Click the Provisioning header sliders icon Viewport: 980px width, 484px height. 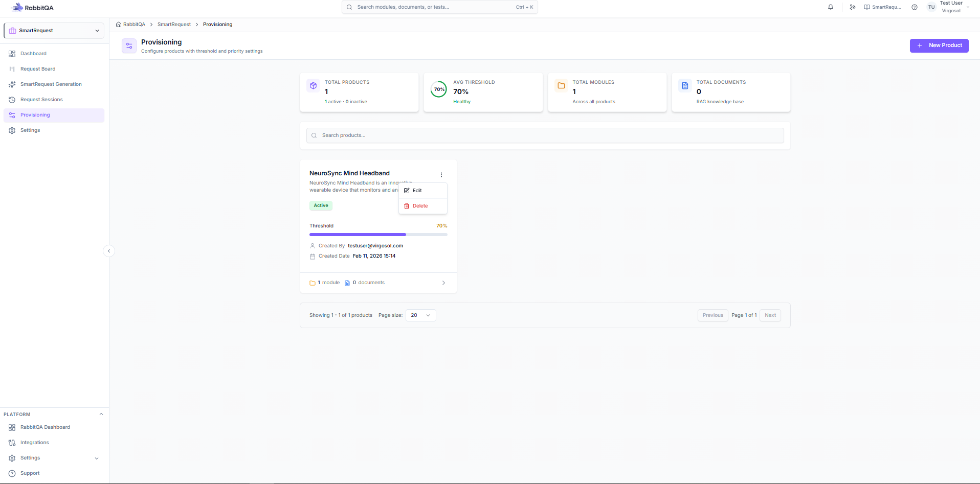pos(129,46)
